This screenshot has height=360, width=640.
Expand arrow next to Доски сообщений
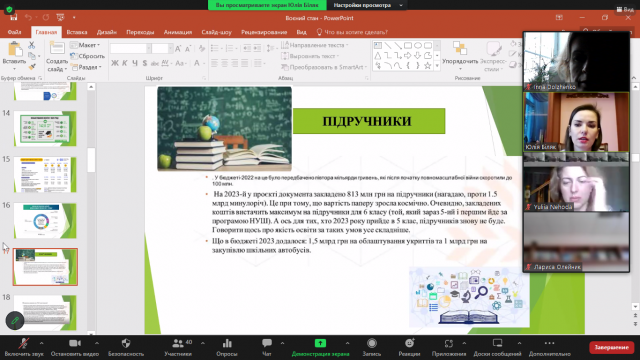[x=519, y=343]
